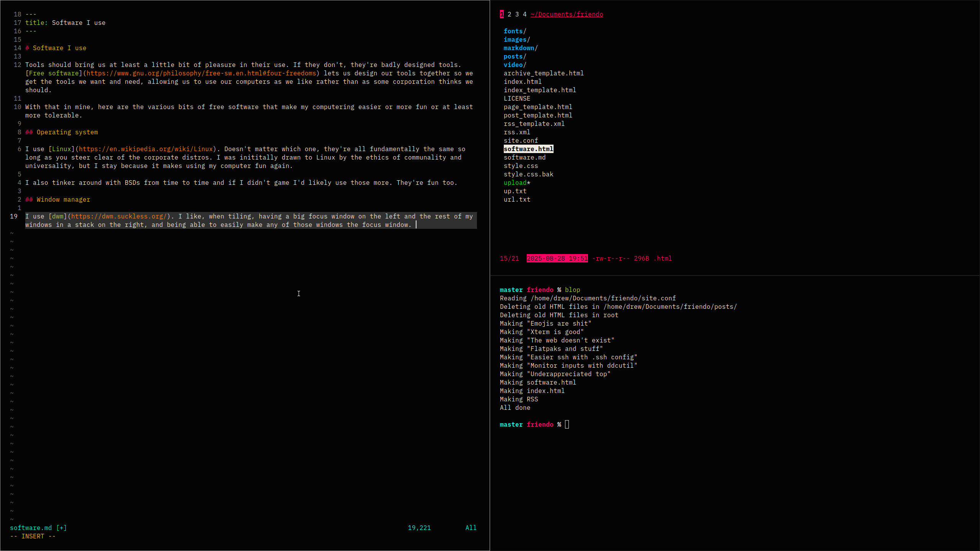
Task: Select site.conf file
Action: point(521,140)
